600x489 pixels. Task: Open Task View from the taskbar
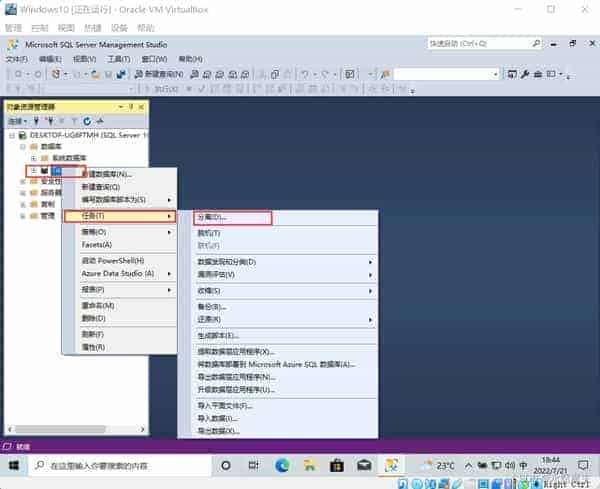(x=253, y=465)
